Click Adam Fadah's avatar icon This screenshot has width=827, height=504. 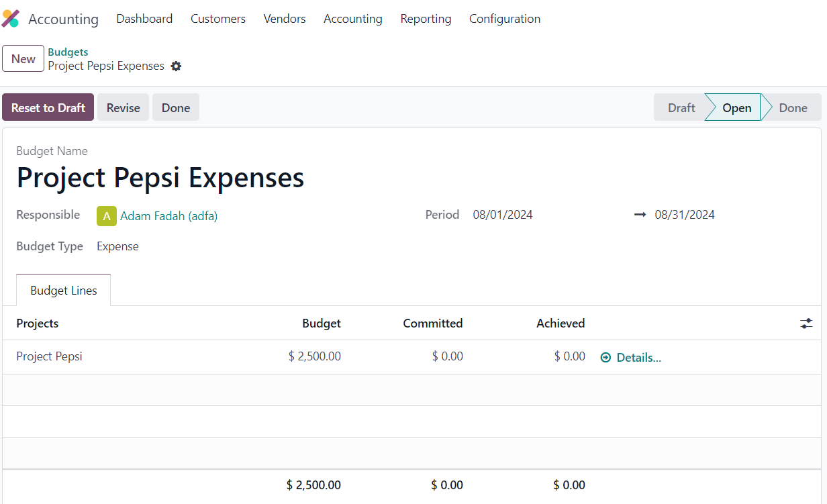(x=107, y=216)
